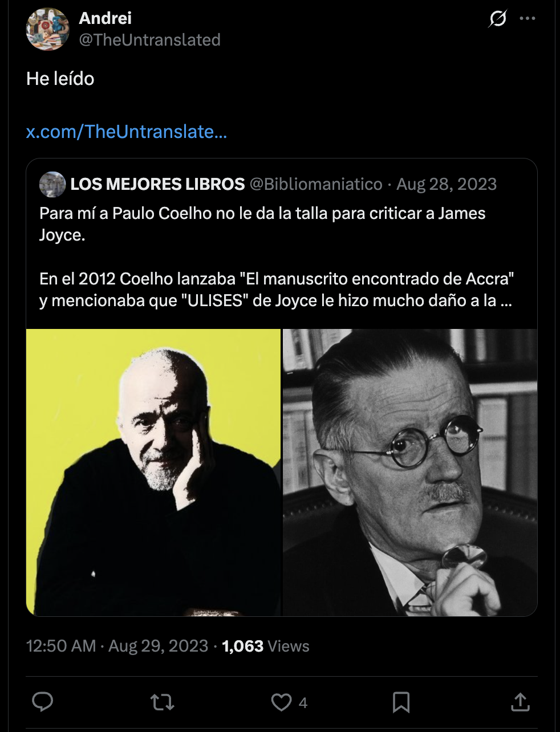Click the Andrei display name

tap(105, 18)
